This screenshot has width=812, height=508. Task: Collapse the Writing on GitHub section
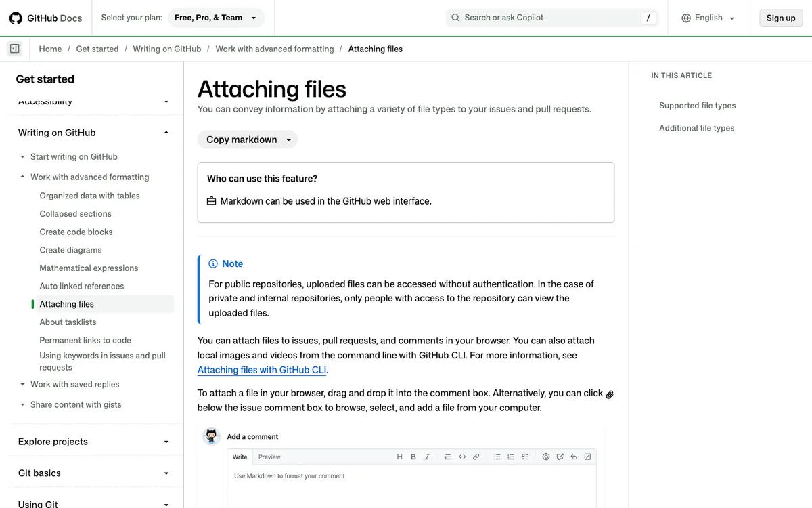click(x=166, y=133)
